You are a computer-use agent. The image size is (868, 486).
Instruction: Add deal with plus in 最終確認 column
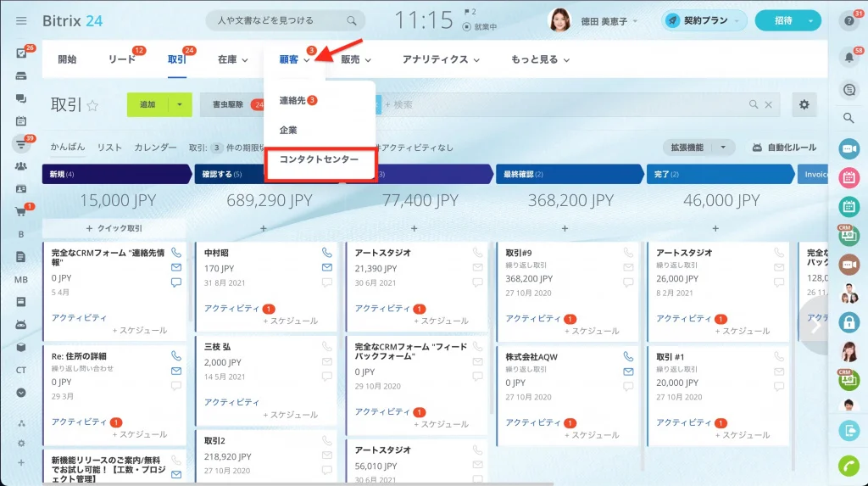click(x=565, y=228)
